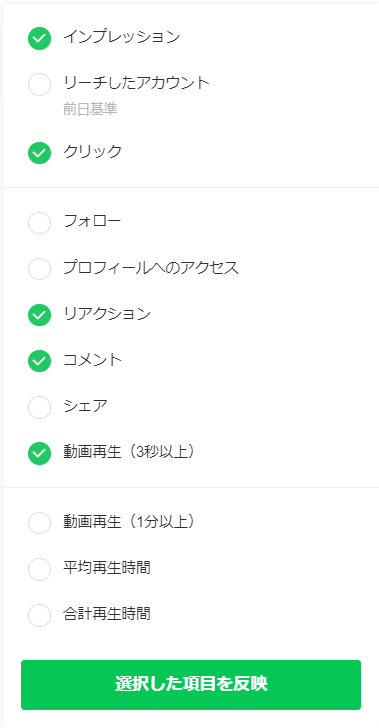The width and height of the screenshot is (379, 728).
Task: Tick the 合計再生時間 checkbox
Action: point(39,615)
